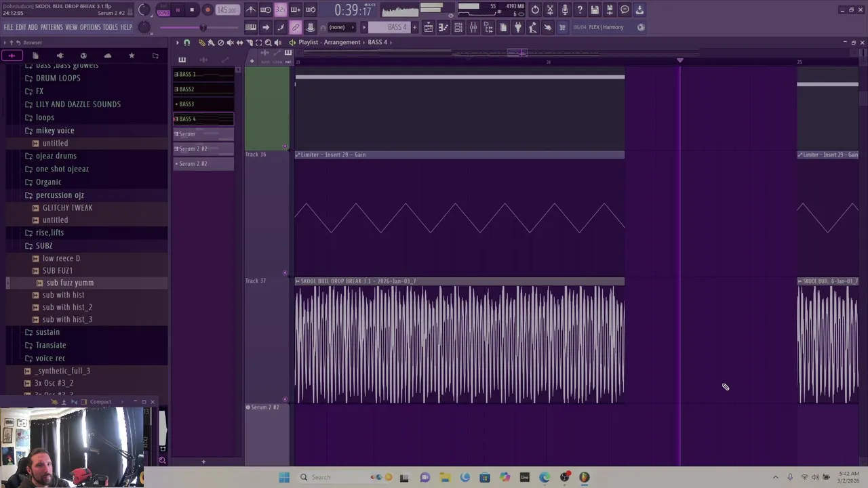Expand the LILY AND DAZZLE SOUNDS folder
This screenshot has height=488, width=868.
tap(78, 104)
